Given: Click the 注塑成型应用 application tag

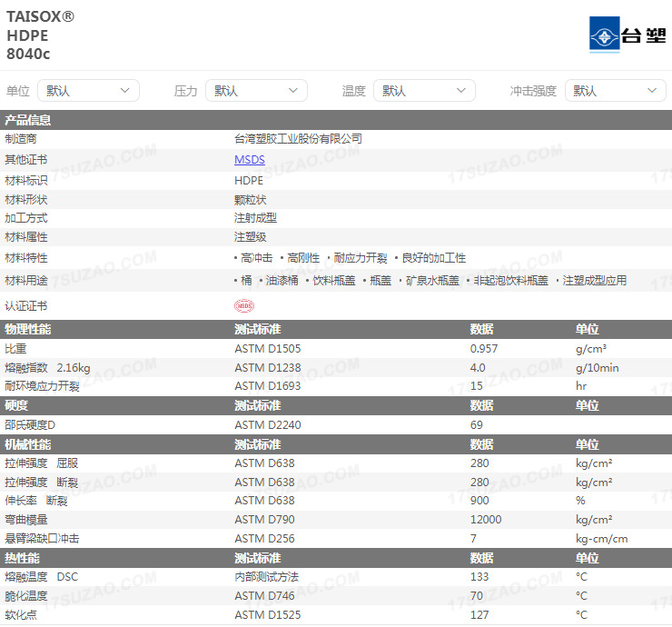Looking at the screenshot, I should (x=595, y=281).
